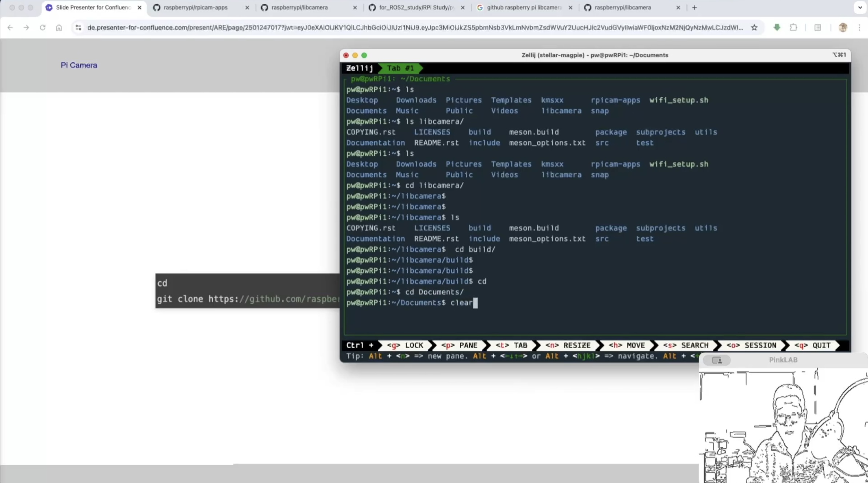Expand the tab search dropdown chevron
This screenshot has height=483, width=868.
pos(860,7)
